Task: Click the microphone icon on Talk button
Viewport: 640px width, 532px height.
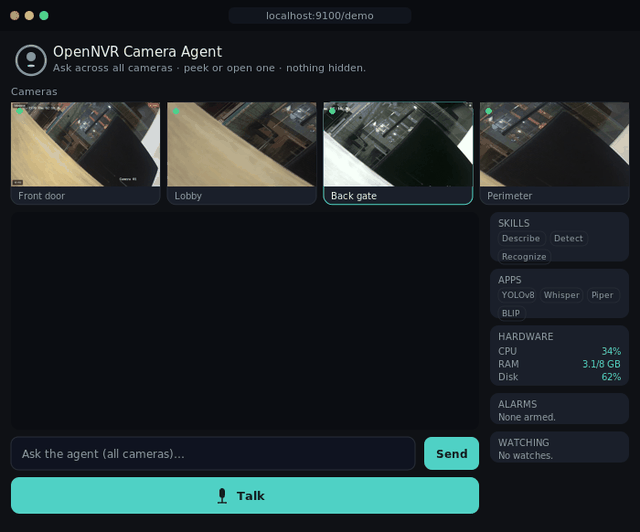Action: click(x=222, y=496)
